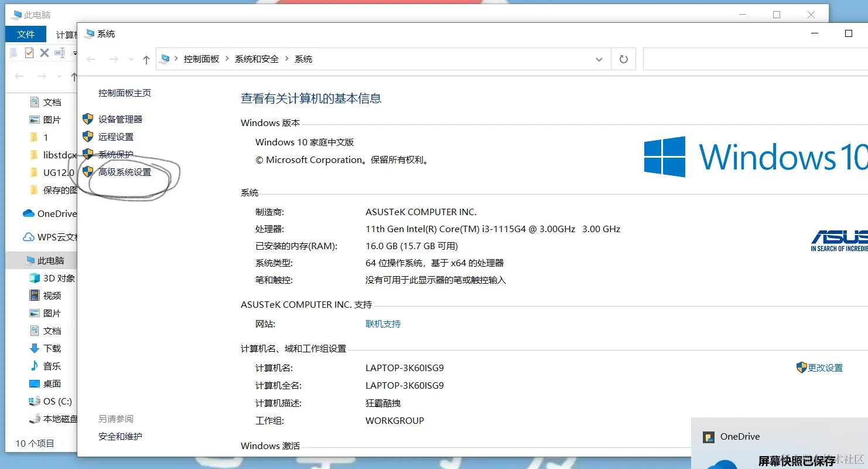Viewport: 868px width, 469px height.
Task: Expand the chevron before 控制面板 breadcrumb
Action: (x=176, y=59)
